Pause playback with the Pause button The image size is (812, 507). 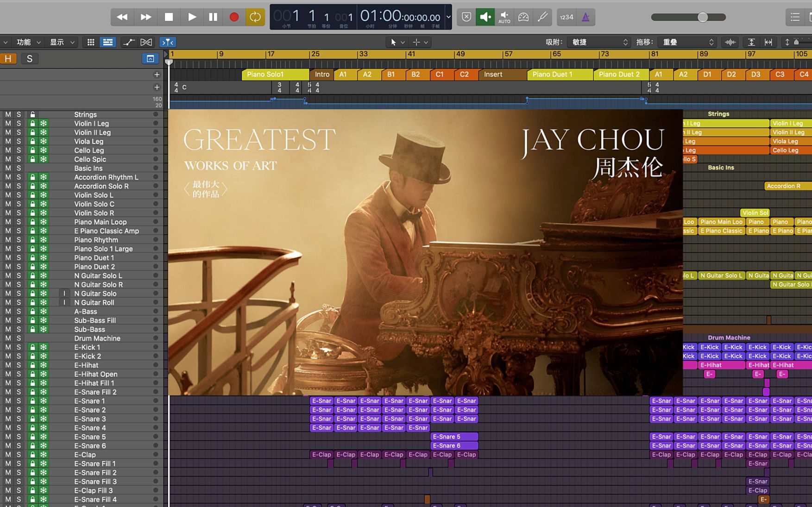(213, 17)
